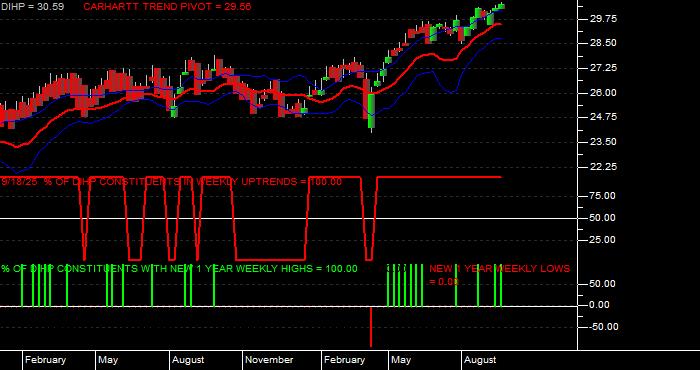The image size is (700, 370).
Task: Select the 75.00 uptrend percentage axis label
Action: click(x=603, y=196)
